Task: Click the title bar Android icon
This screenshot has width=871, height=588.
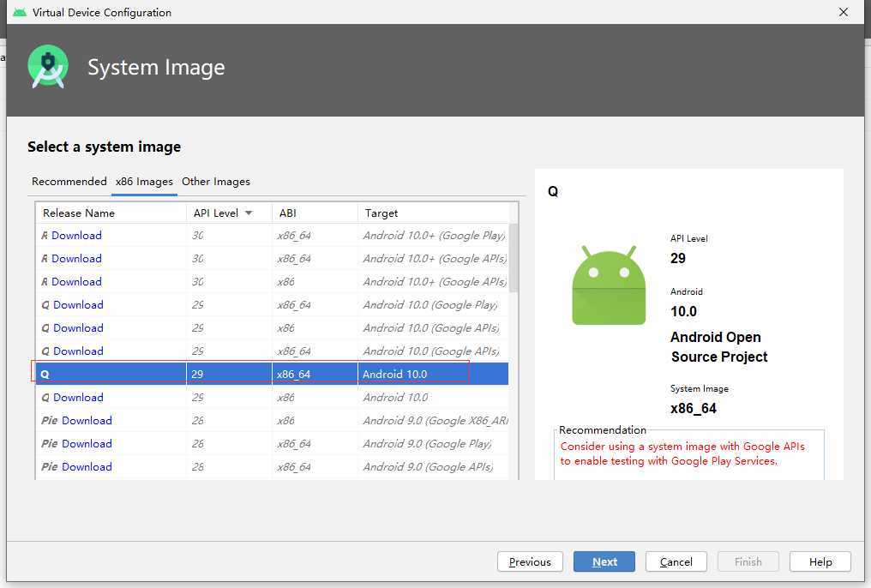Action: [x=19, y=12]
